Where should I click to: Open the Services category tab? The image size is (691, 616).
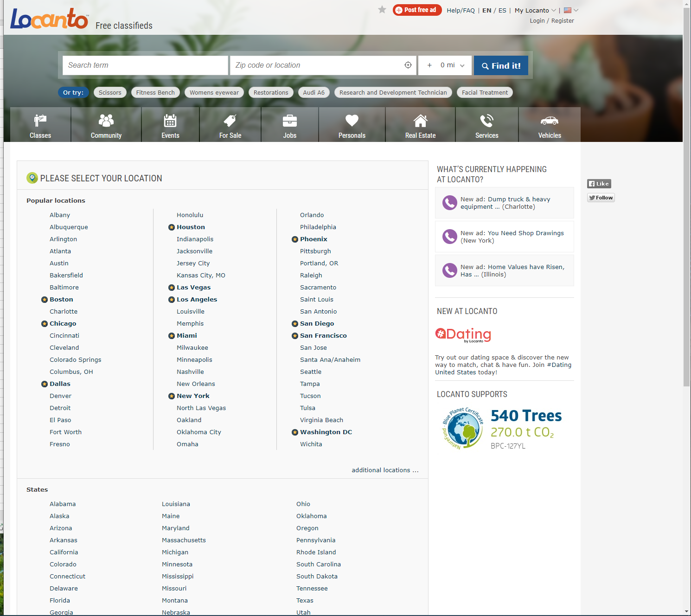click(x=486, y=125)
